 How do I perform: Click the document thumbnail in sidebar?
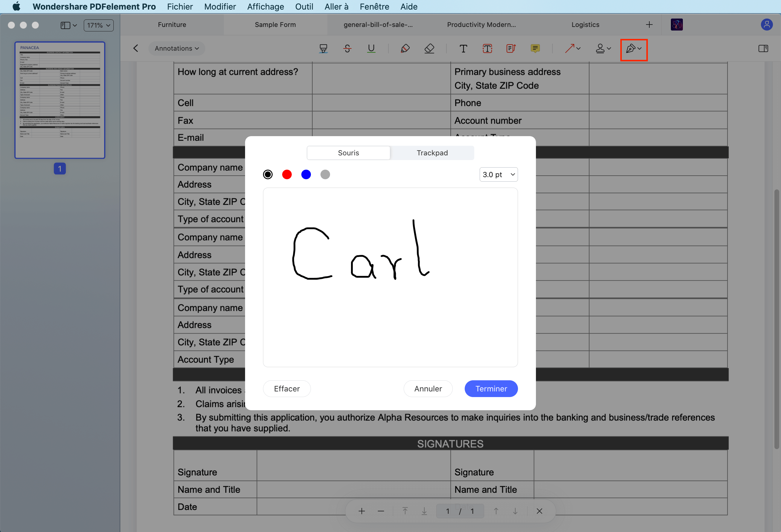(59, 100)
